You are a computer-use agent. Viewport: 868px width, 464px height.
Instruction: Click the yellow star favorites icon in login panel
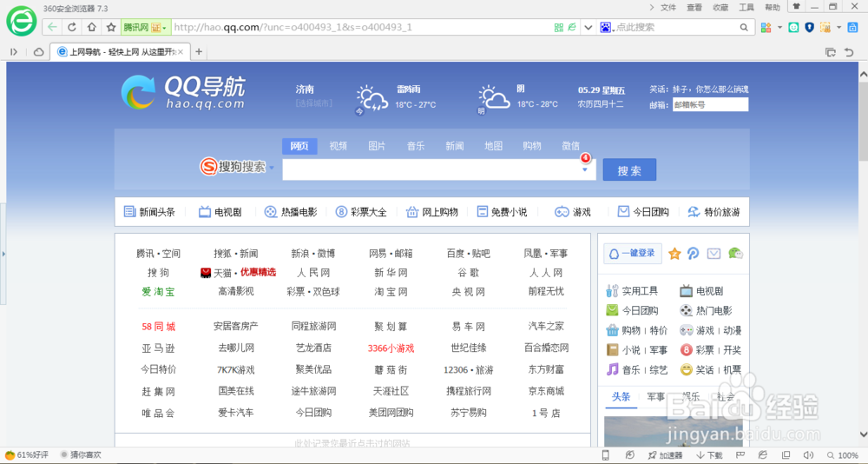[674, 254]
